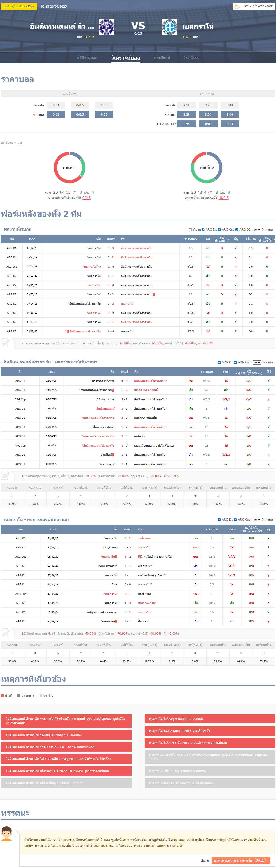This screenshot has width=276, height=868.
Task: Click the live handicap price 0.96
Action: [104, 114]
